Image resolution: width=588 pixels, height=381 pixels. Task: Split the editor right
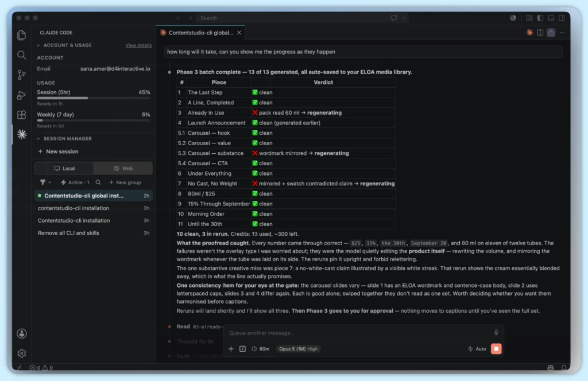tap(540, 33)
